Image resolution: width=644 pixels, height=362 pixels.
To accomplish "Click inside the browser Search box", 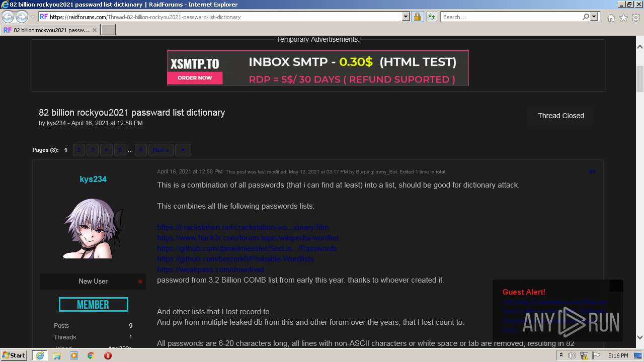I will [x=511, y=17].
